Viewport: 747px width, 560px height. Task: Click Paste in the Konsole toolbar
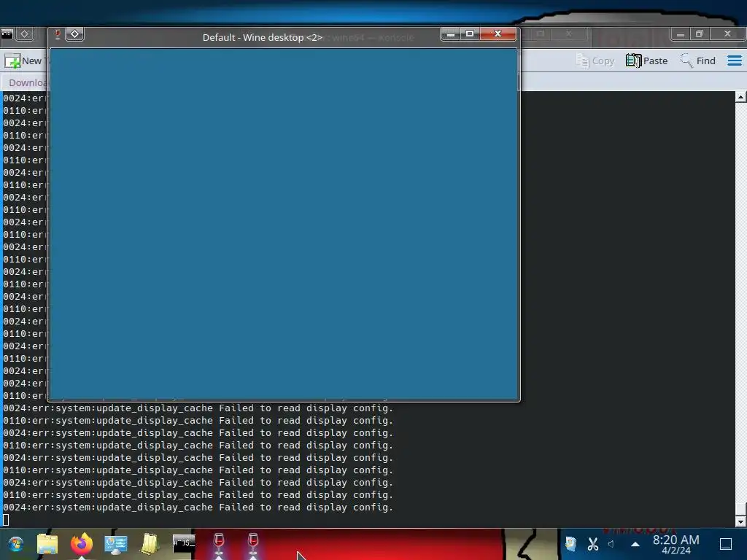pos(646,61)
